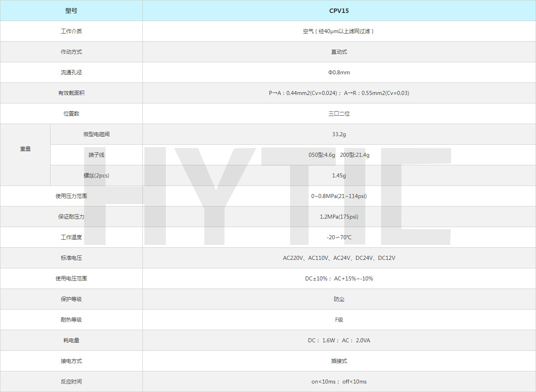This screenshot has width=536, height=392.
Task: Click the 耐热等级 label
Action: click(x=71, y=320)
